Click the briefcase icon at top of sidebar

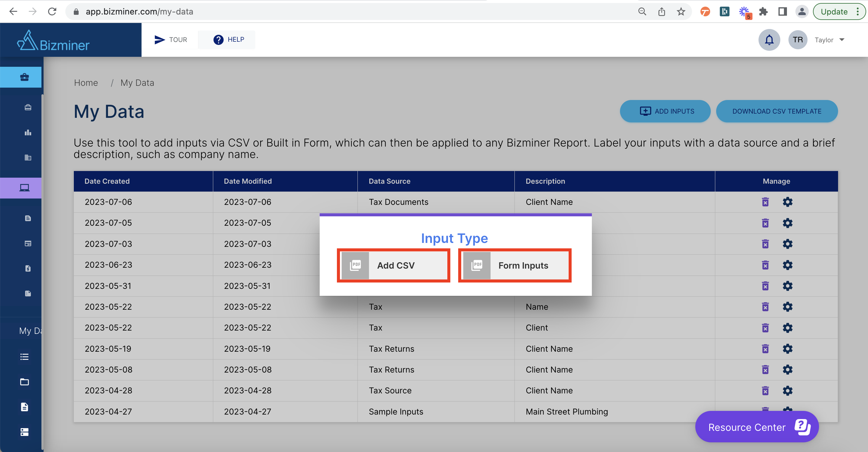click(x=24, y=77)
